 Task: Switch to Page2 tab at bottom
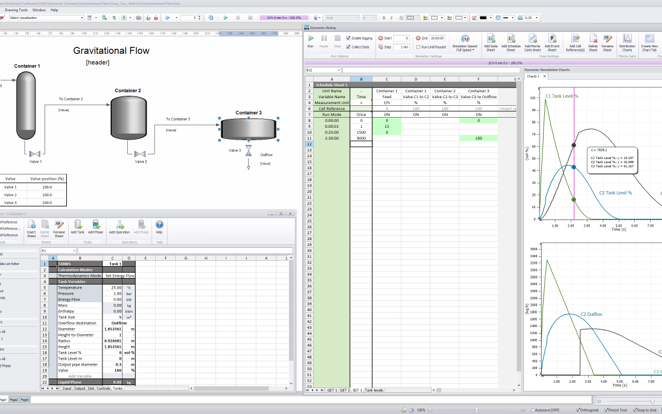[x=14, y=399]
